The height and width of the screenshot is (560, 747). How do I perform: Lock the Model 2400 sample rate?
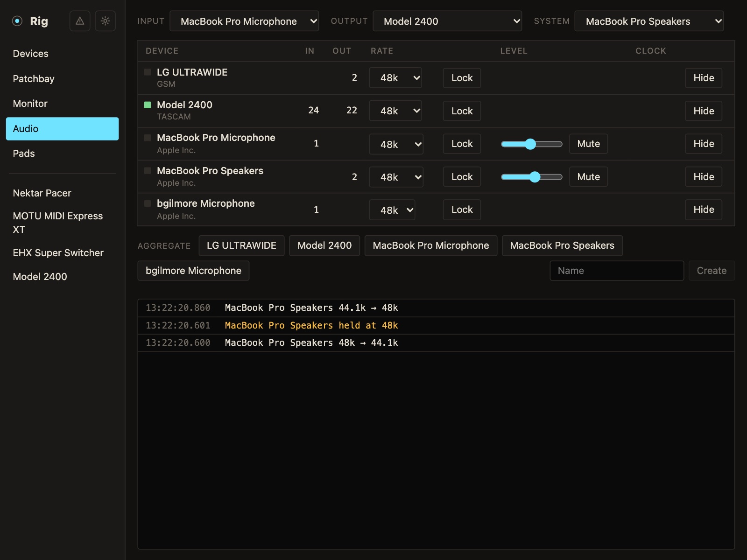[x=462, y=111]
